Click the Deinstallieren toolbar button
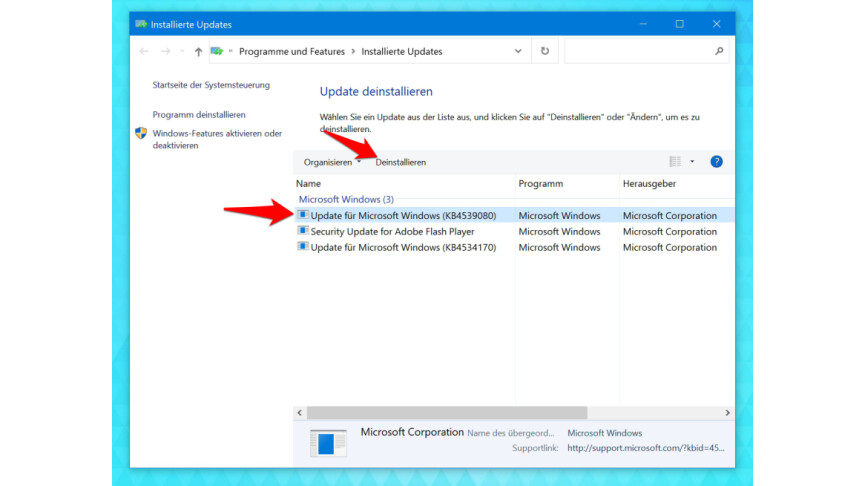 coord(401,162)
